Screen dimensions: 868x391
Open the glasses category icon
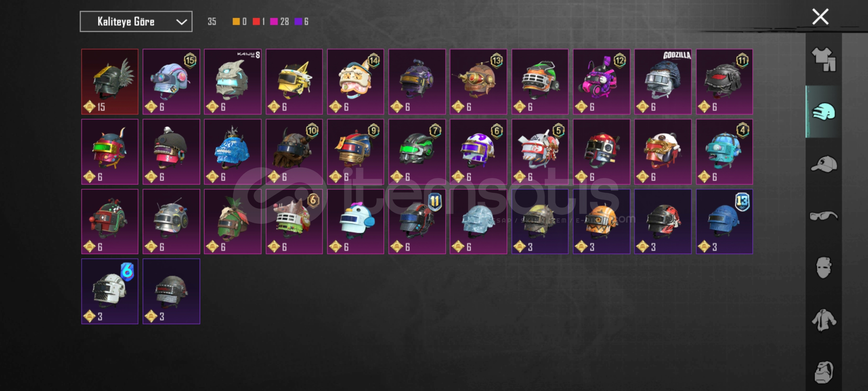[x=824, y=216]
